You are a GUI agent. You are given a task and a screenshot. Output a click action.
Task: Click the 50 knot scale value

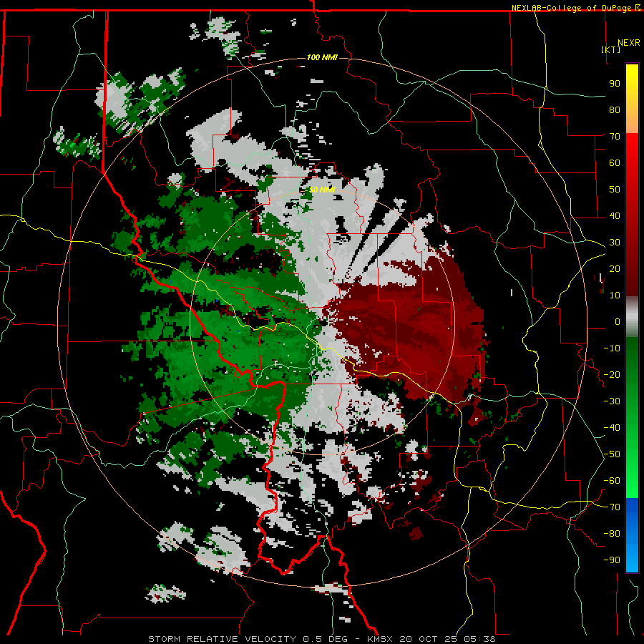tap(615, 190)
